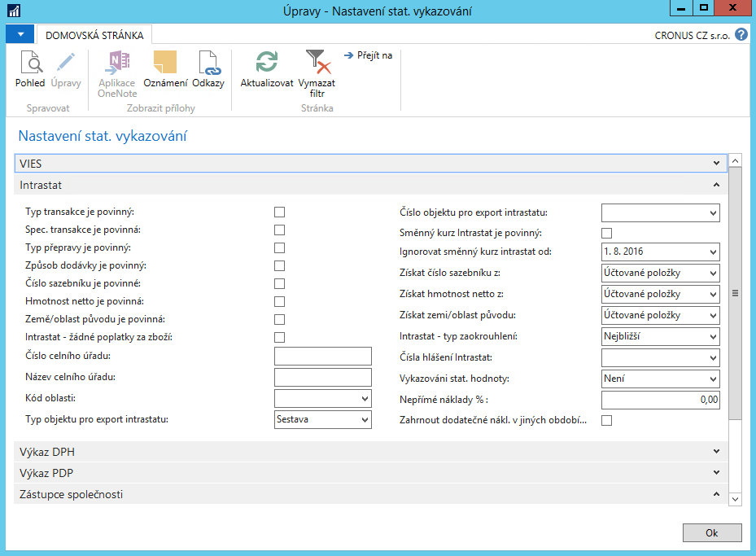The height and width of the screenshot is (556, 756).
Task: Check Hmotnost netto je povinná
Action: (280, 301)
